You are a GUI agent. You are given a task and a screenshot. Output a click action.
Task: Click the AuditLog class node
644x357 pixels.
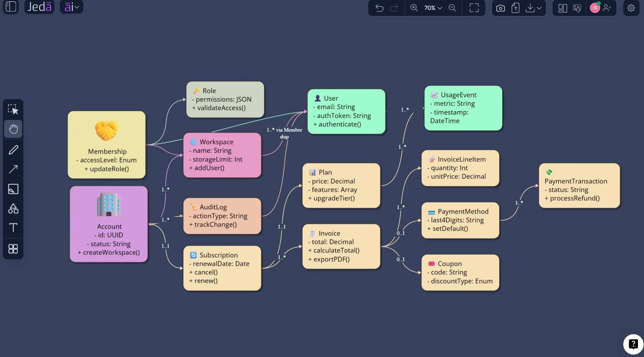click(x=222, y=216)
